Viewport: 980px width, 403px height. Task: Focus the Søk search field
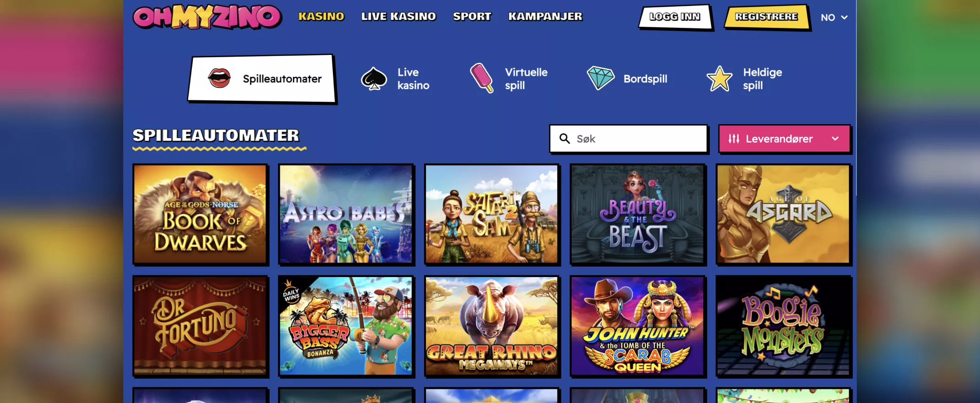(629, 139)
